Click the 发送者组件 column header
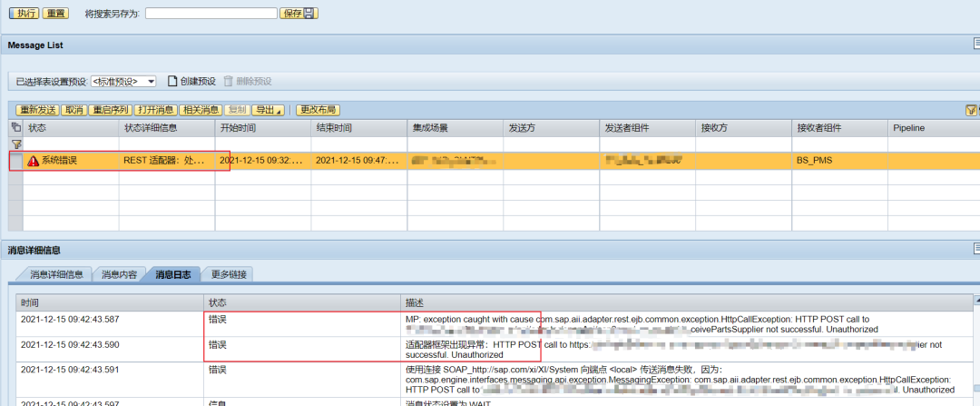The height and width of the screenshot is (406, 980). click(x=648, y=128)
